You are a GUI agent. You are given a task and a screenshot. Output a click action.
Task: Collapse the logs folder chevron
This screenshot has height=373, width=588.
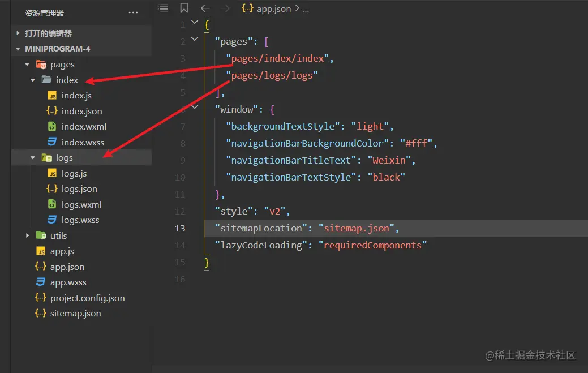coord(33,158)
